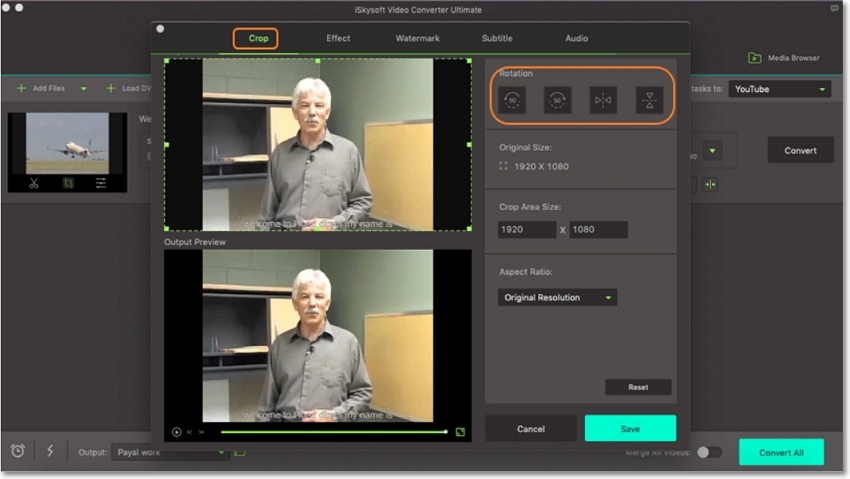Click the Reset button
The width and height of the screenshot is (850, 479).
(638, 387)
